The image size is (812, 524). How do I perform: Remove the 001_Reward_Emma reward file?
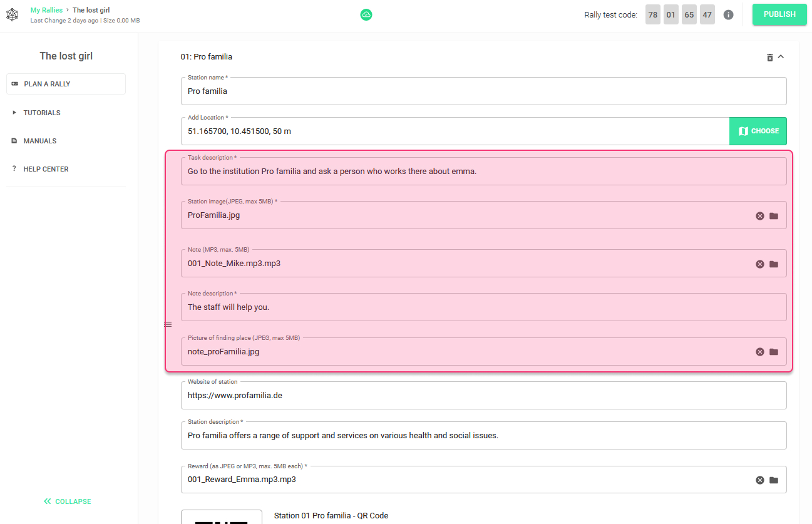tap(760, 480)
